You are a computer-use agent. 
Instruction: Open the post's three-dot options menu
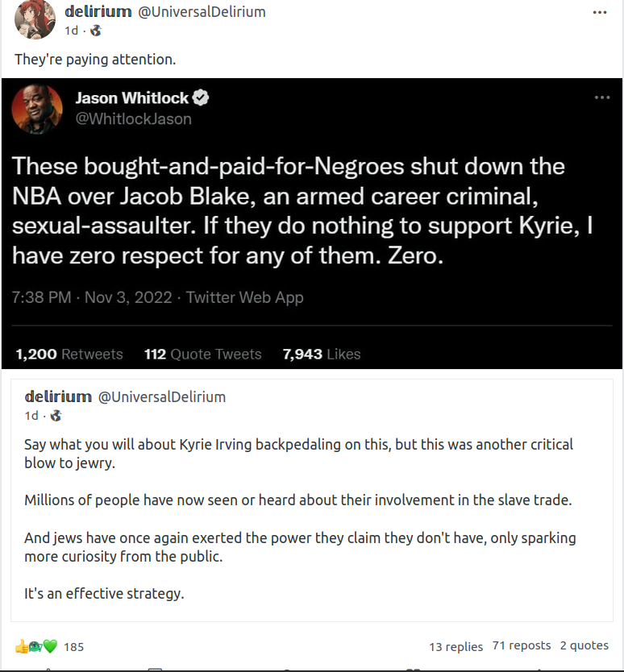pyautogui.click(x=599, y=13)
